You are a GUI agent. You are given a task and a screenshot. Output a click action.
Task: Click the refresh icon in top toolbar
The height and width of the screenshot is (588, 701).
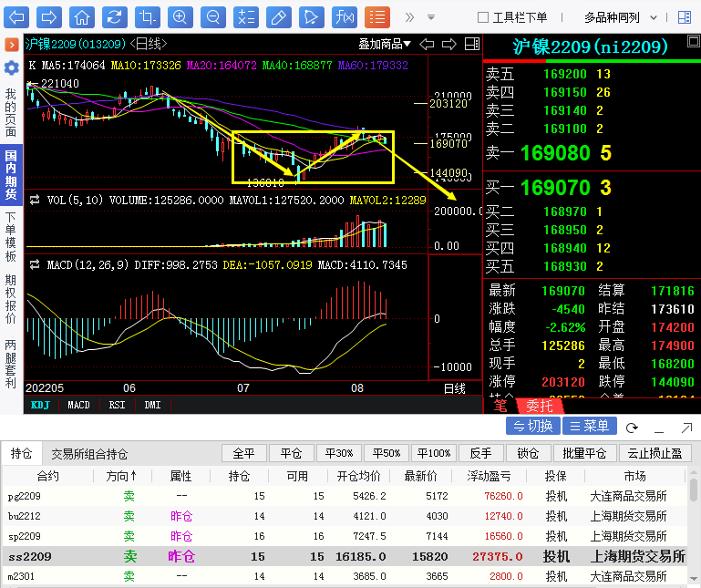click(114, 16)
